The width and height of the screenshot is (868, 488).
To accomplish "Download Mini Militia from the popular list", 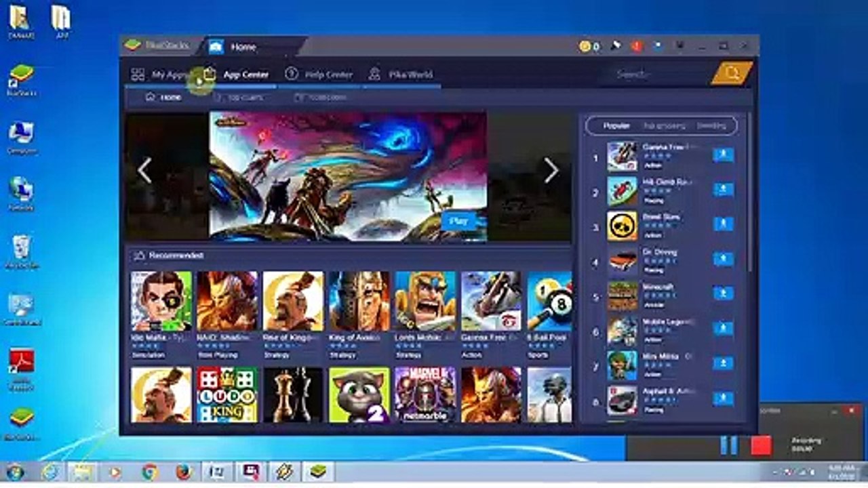I will [723, 363].
